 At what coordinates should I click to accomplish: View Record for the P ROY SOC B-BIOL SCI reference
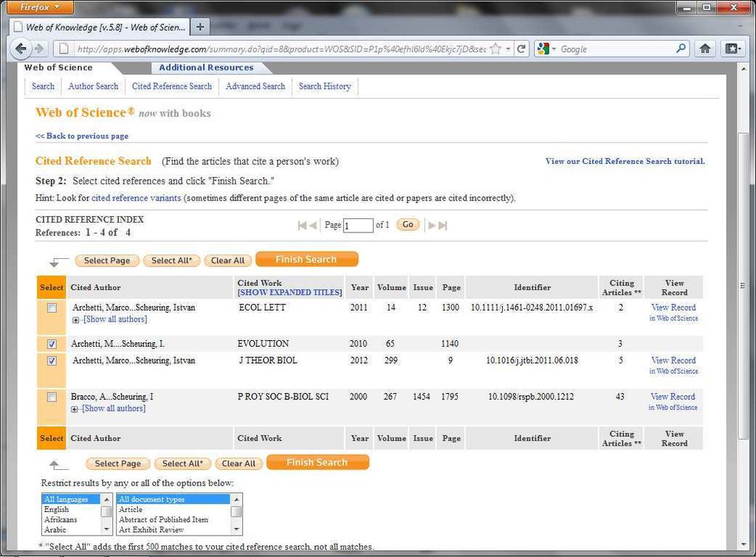(x=673, y=397)
